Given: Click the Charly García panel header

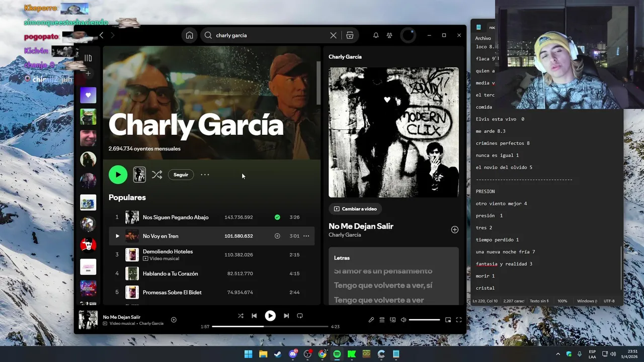Looking at the screenshot, I should tap(345, 57).
